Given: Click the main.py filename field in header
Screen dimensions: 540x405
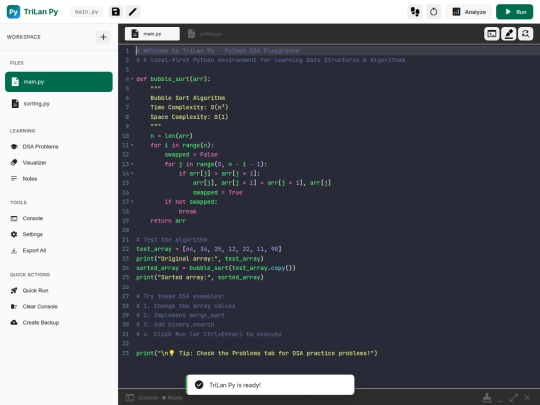Looking at the screenshot, I should click(86, 12).
